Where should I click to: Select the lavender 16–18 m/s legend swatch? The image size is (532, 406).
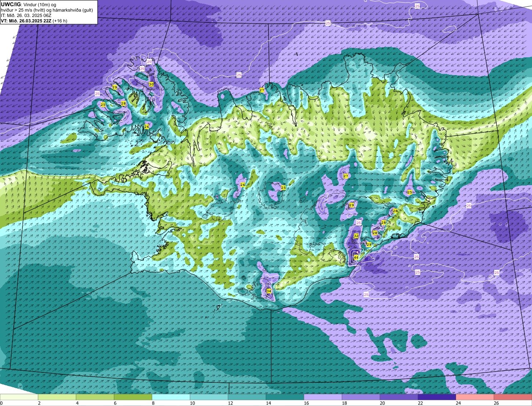coord(323,397)
